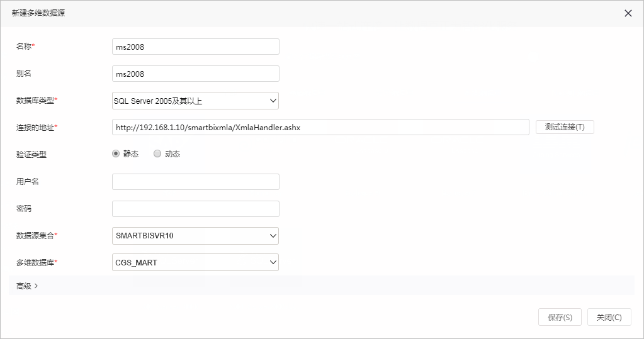Click the 动态 radio label text

point(172,154)
